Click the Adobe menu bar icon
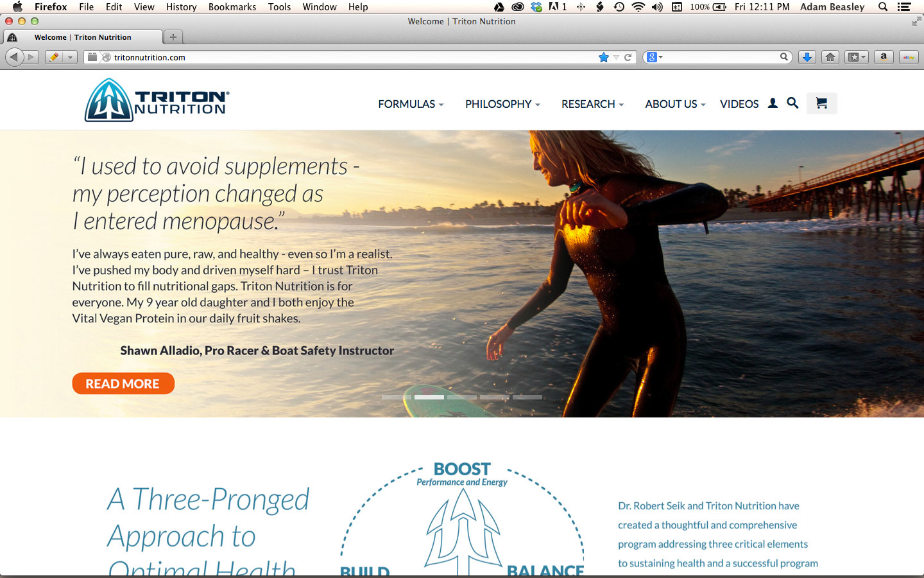This screenshot has height=578, width=924. pos(558,7)
